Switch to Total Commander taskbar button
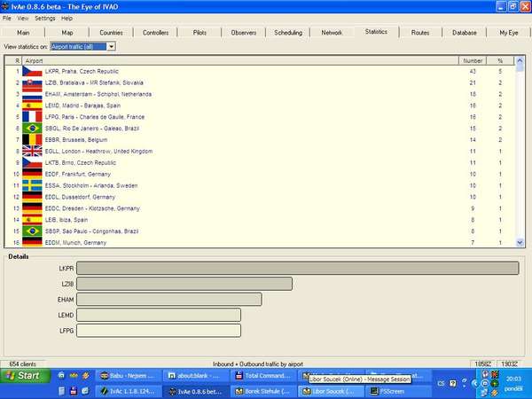 pyautogui.click(x=263, y=376)
